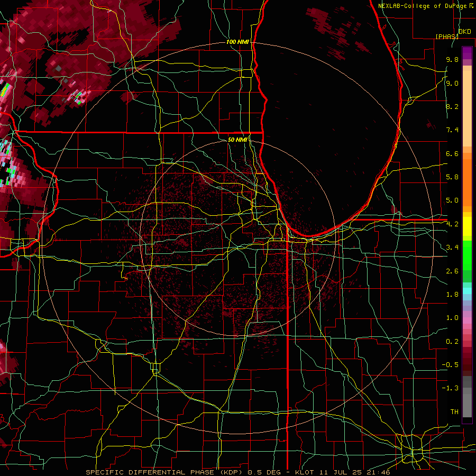Click the 1.8 legend value
476x476 pixels.
[452, 295]
